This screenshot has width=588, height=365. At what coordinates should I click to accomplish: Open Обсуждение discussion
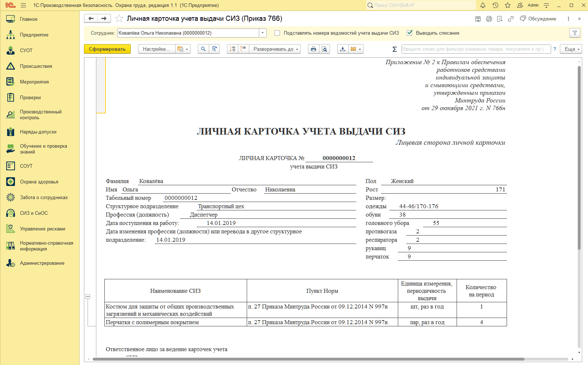[538, 19]
